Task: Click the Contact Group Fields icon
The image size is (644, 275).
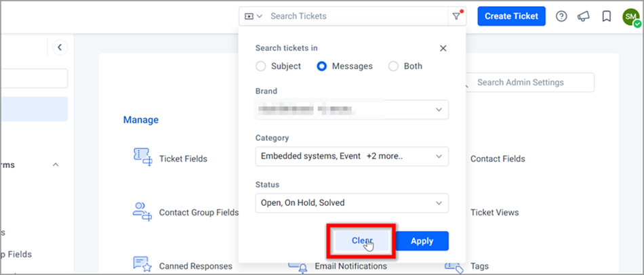Action: click(143, 211)
